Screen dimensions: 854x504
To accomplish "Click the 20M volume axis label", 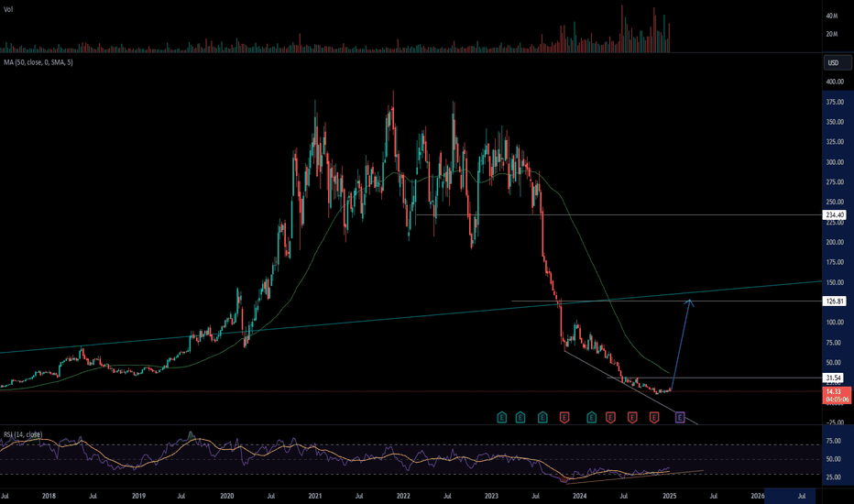I will pos(832,34).
